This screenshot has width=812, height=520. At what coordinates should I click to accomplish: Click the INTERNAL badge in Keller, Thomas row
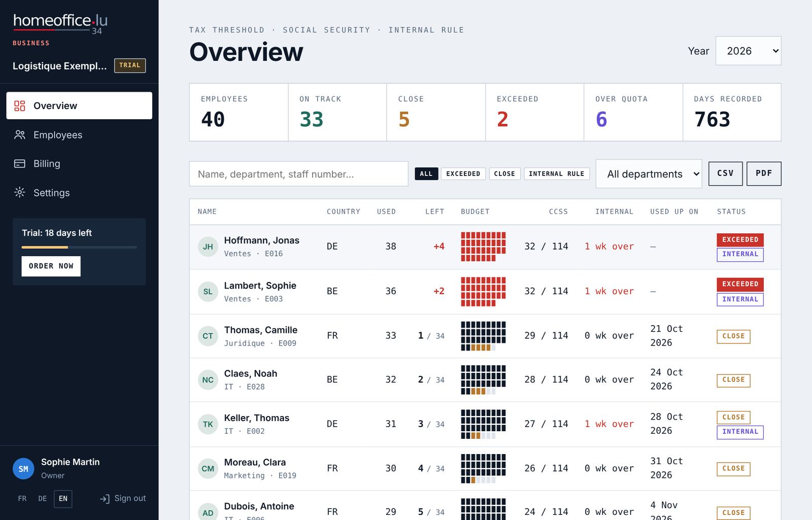[x=740, y=432]
